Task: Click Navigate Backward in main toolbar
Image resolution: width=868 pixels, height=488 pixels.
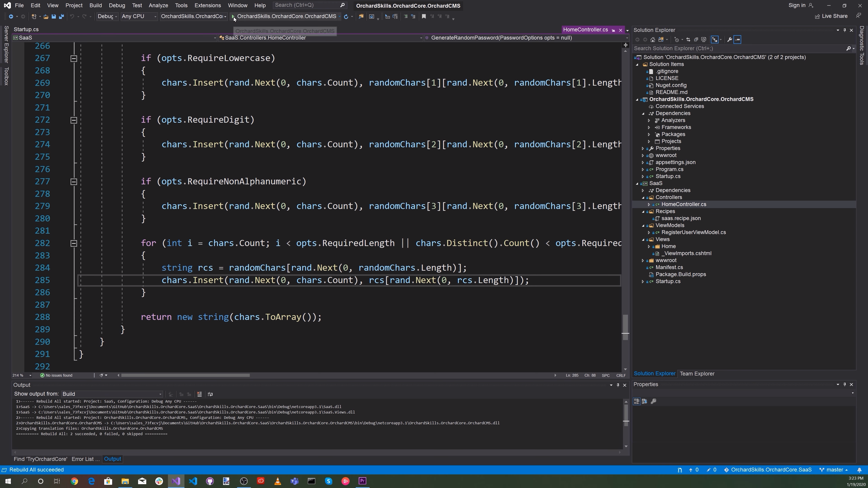Action: pyautogui.click(x=11, y=16)
